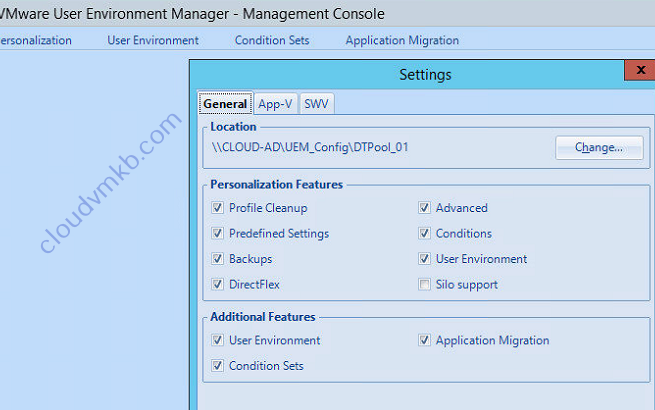Toggle User Environment under Additional Features

point(217,340)
